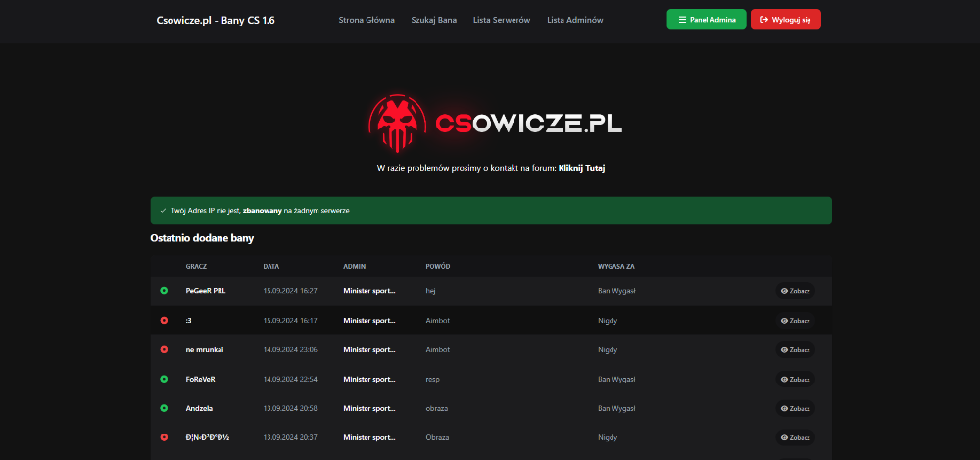Click date 15.09.2024 16:27

click(x=290, y=291)
